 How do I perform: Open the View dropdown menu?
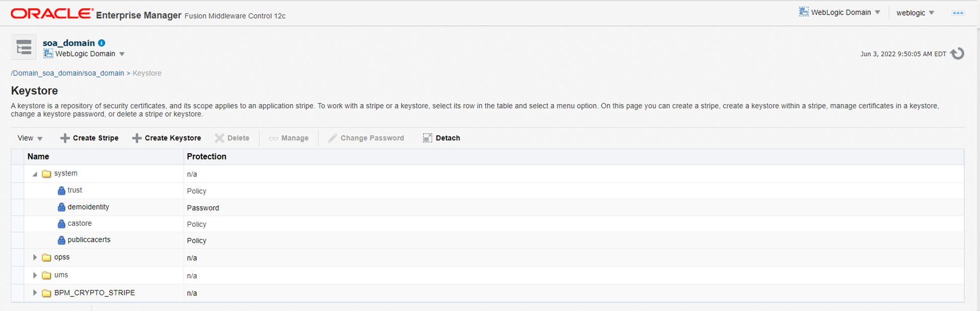(30, 138)
